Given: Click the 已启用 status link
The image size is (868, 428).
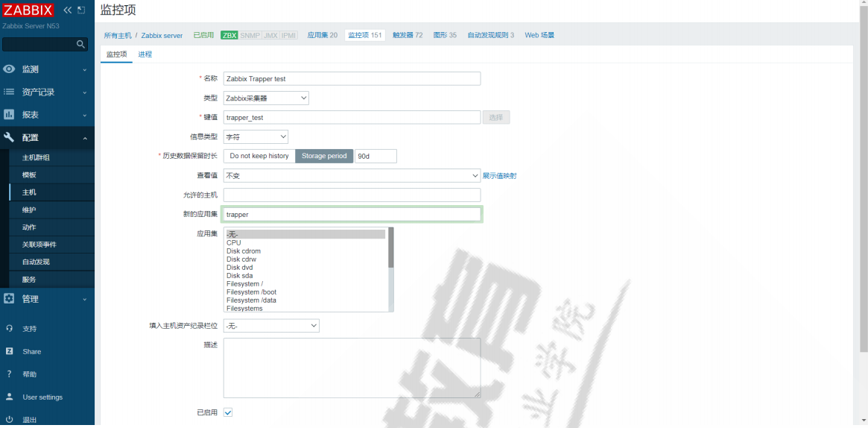Looking at the screenshot, I should click(203, 35).
